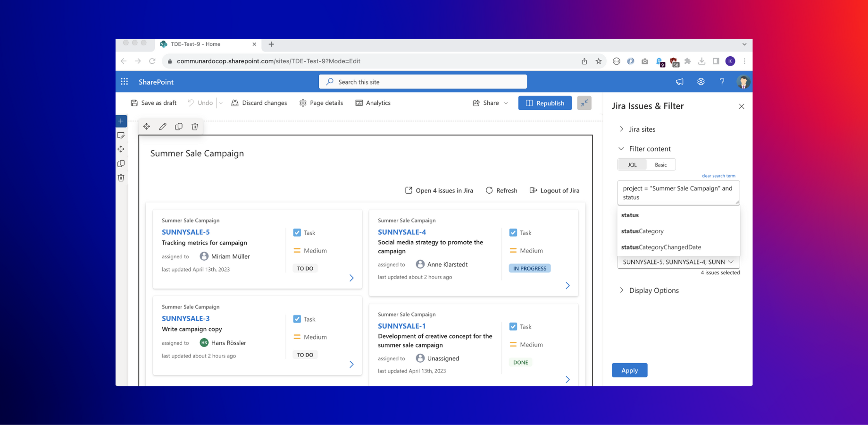Open a new browser tab
This screenshot has width=868, height=425.
coord(271,44)
